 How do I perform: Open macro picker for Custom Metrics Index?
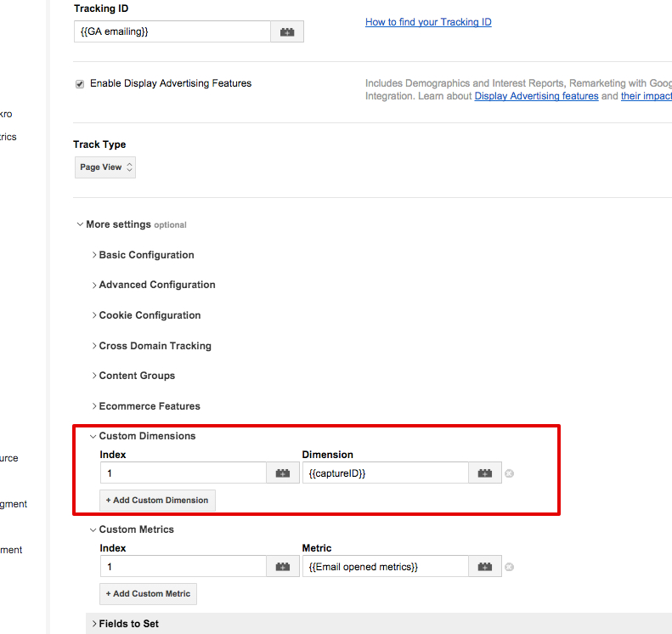tap(283, 566)
